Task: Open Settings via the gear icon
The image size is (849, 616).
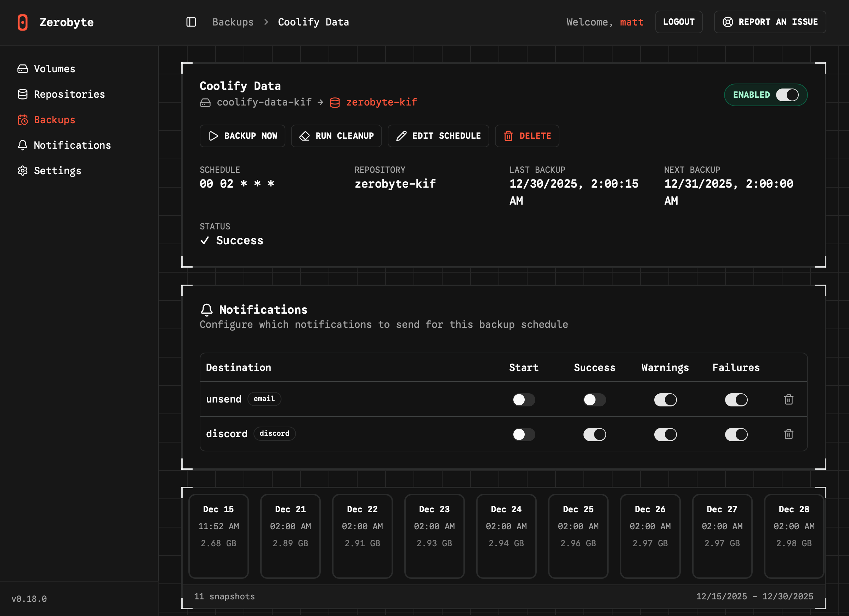Action: coord(22,171)
